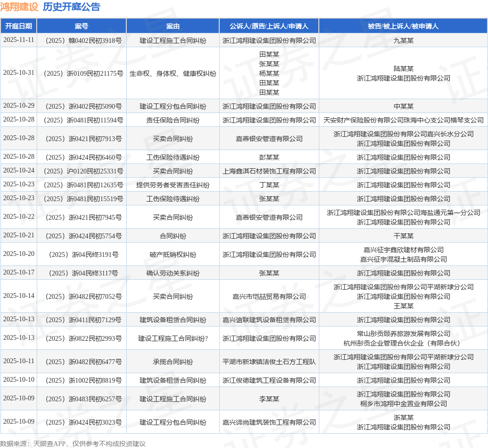Click plaintiff 上海鑫淇石材装饰工程有限公司
488x448 pixels.
point(269,171)
